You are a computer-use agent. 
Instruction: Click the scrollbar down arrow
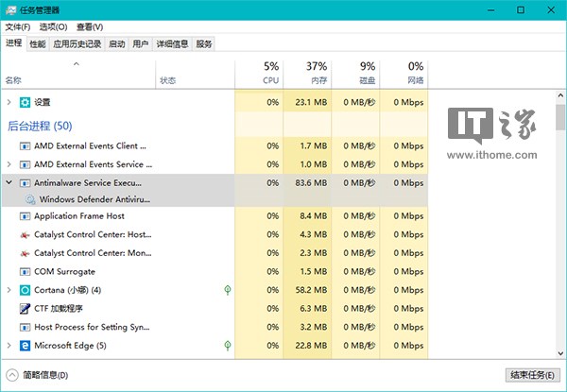point(560,353)
